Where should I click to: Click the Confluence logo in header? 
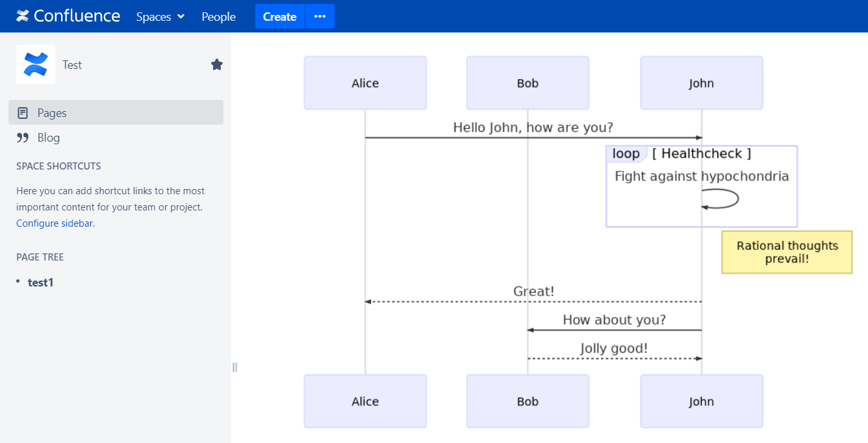tap(68, 16)
